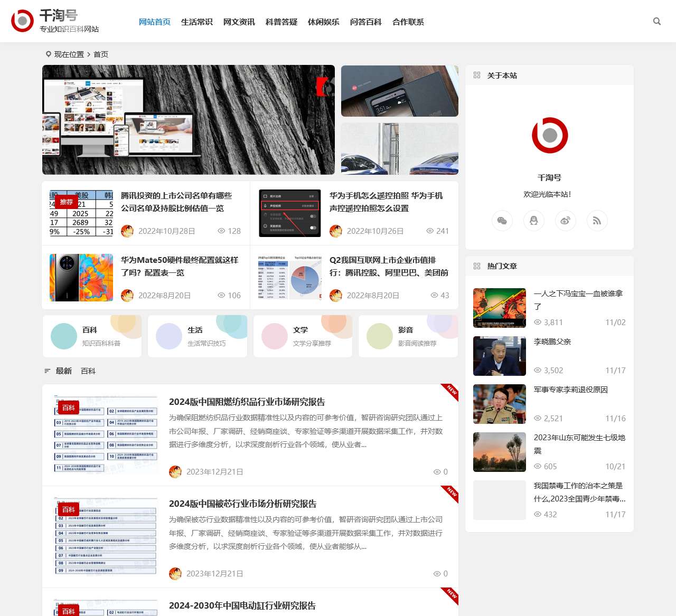Click the view-count eye icon showing 128
The image size is (676, 616).
(222, 231)
